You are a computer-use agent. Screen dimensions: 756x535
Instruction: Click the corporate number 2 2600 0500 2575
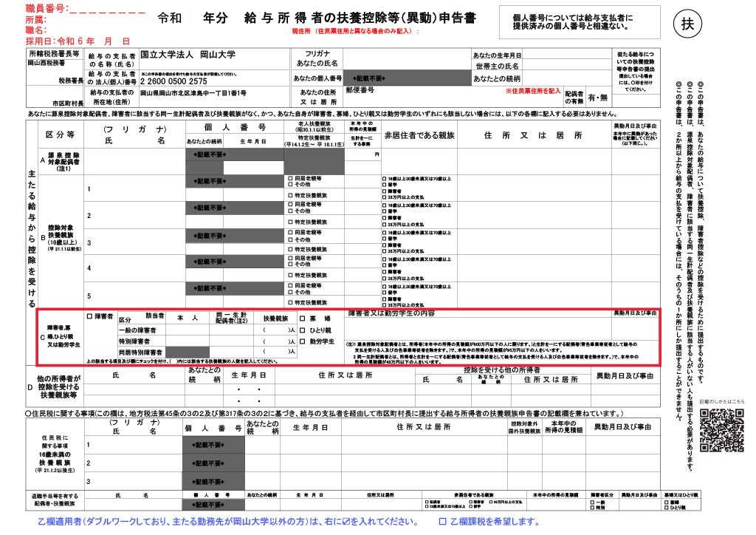pos(173,81)
